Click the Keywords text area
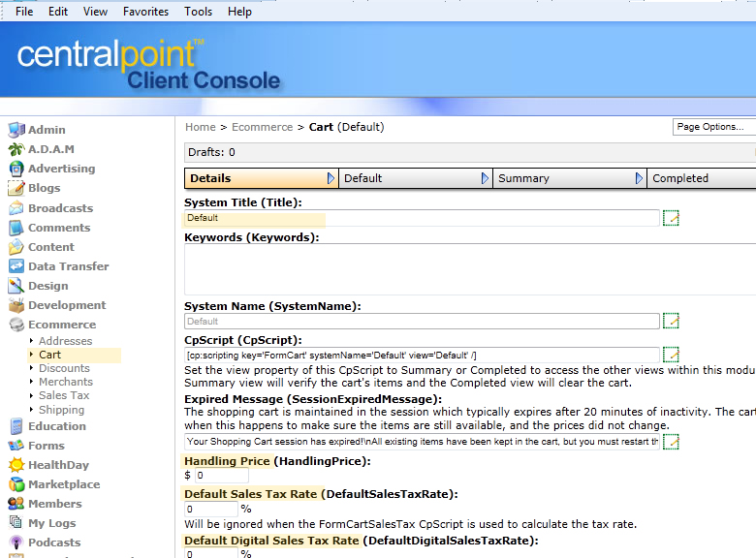Viewport: 756px width, 558px height. pyautogui.click(x=470, y=269)
